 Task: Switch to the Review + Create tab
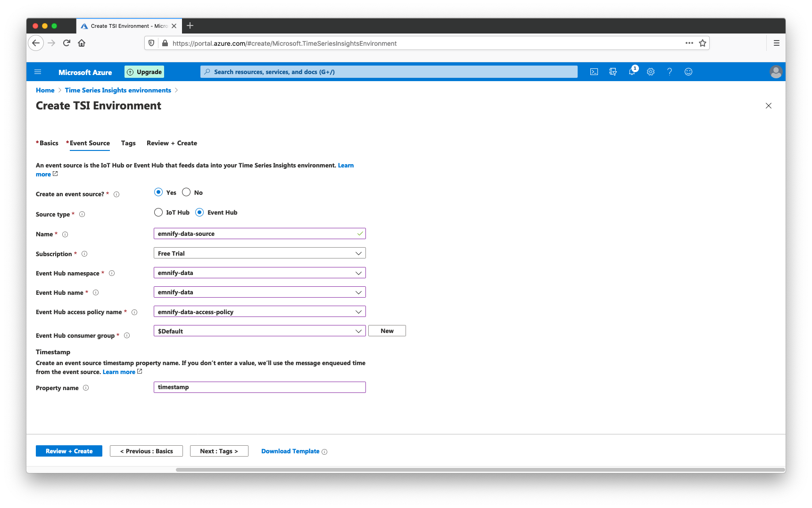tap(172, 143)
